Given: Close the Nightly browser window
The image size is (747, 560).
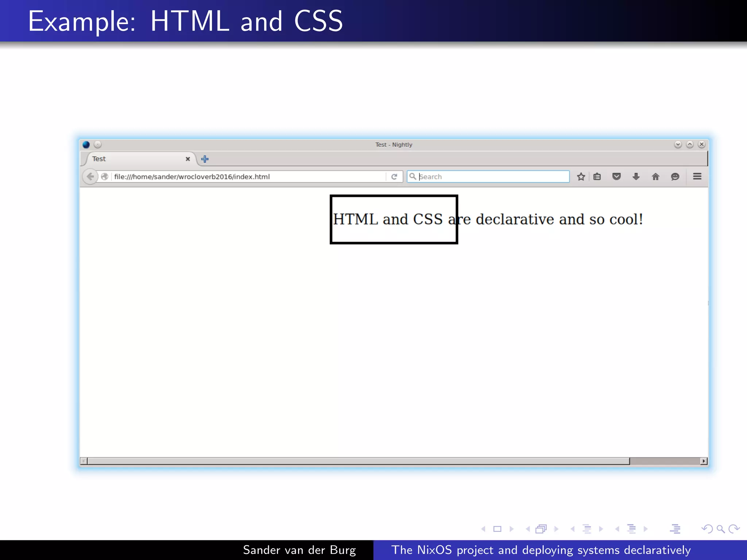Looking at the screenshot, I should click(702, 145).
